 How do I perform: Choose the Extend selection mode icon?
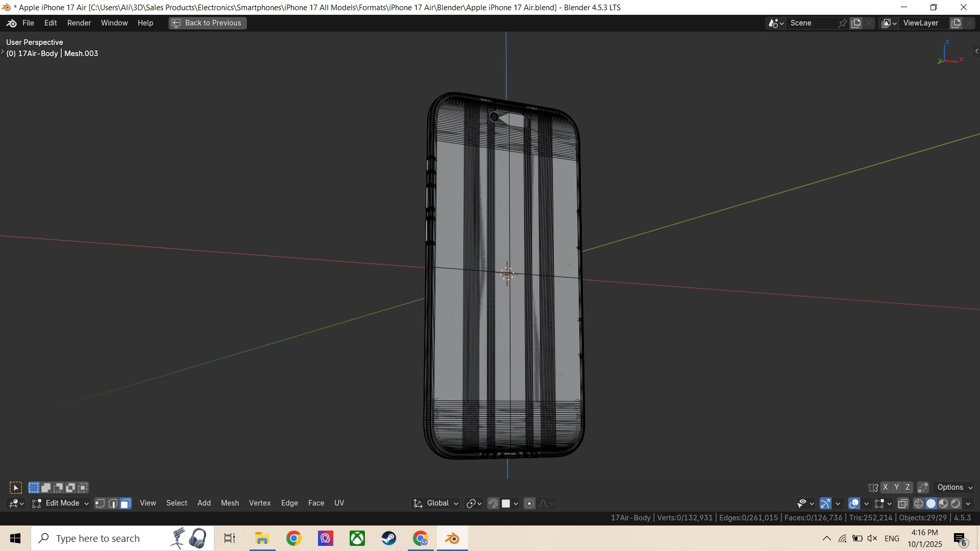coord(46,488)
